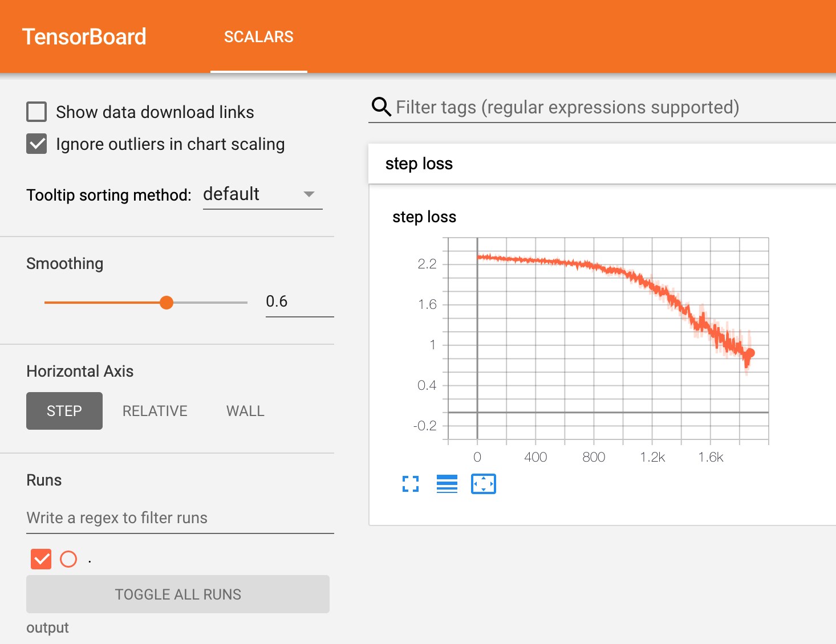The height and width of the screenshot is (644, 836).
Task: Fit chart domain to data icon
Action: [483, 484]
